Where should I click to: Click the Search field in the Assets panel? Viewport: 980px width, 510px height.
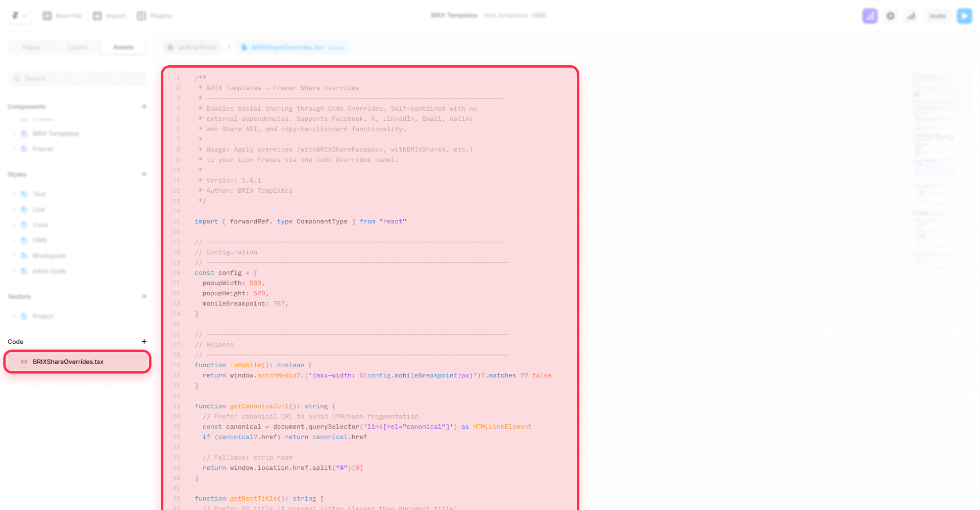point(77,78)
